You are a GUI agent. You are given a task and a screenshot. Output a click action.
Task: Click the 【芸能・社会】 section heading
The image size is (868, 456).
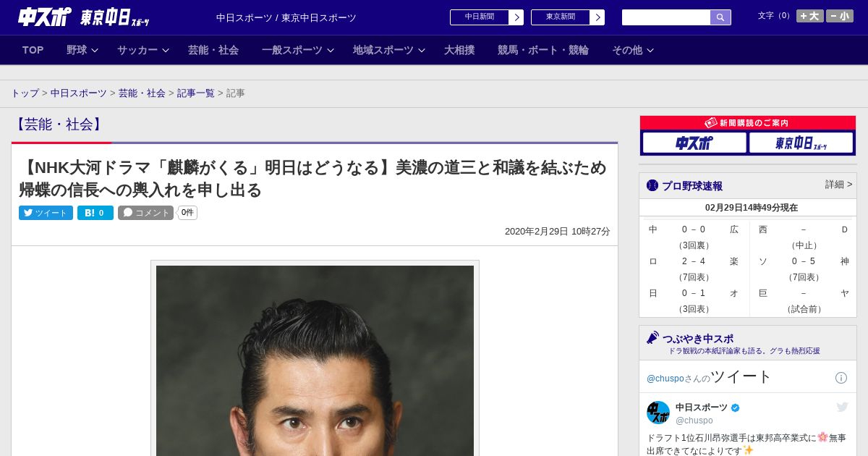click(x=59, y=124)
